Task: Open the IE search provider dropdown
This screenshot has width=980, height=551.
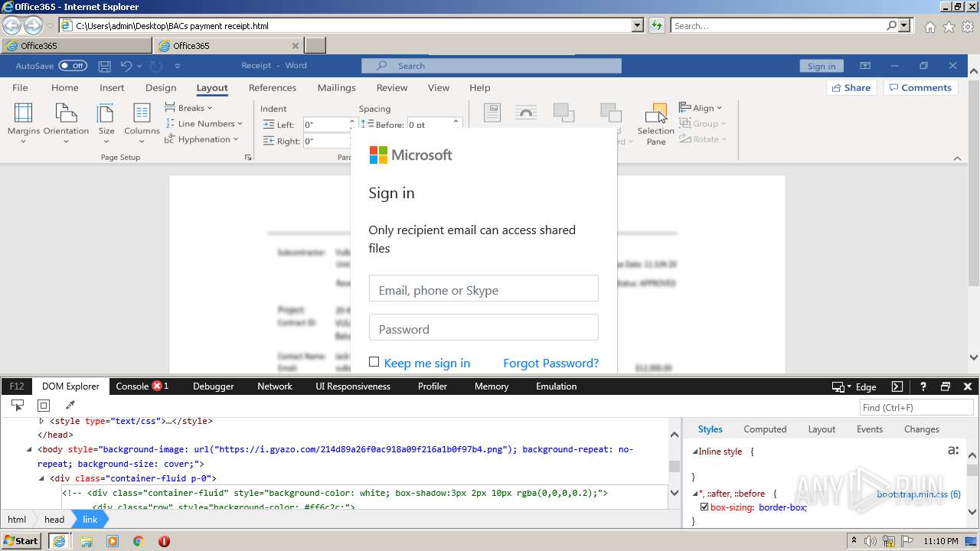Action: coord(905,25)
